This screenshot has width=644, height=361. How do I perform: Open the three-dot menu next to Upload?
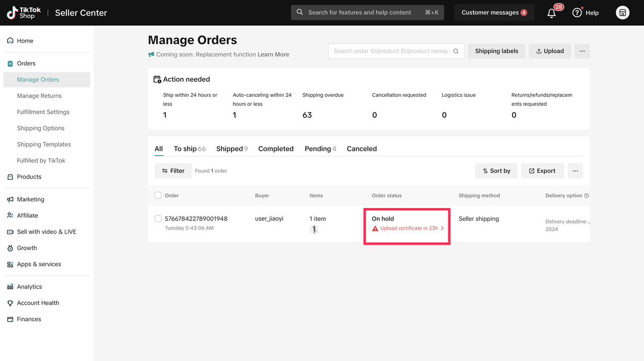click(x=582, y=51)
